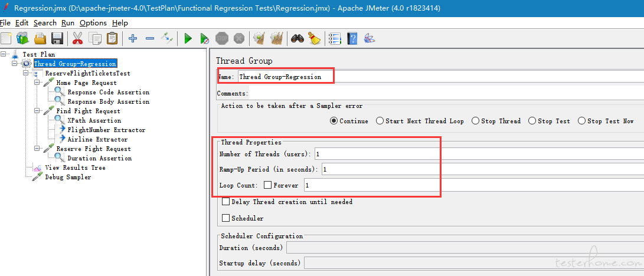The width and height of the screenshot is (644, 276).
Task: Click the Copy toolbar icon
Action: coord(94,38)
